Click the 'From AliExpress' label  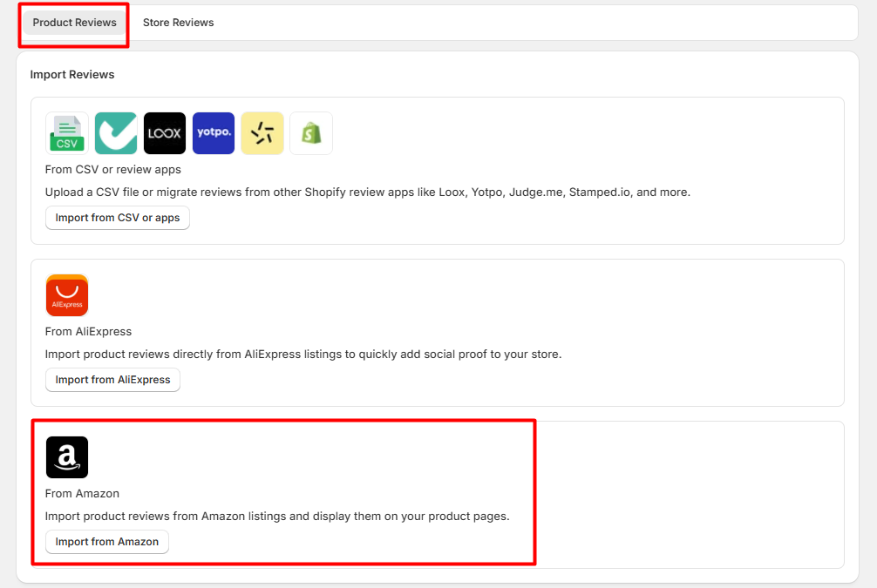[88, 331]
